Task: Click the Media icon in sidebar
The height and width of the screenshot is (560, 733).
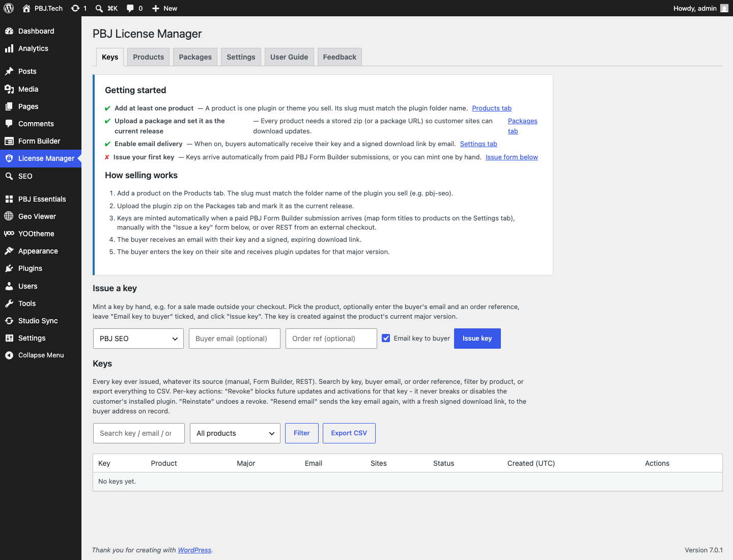Action: (x=9, y=89)
